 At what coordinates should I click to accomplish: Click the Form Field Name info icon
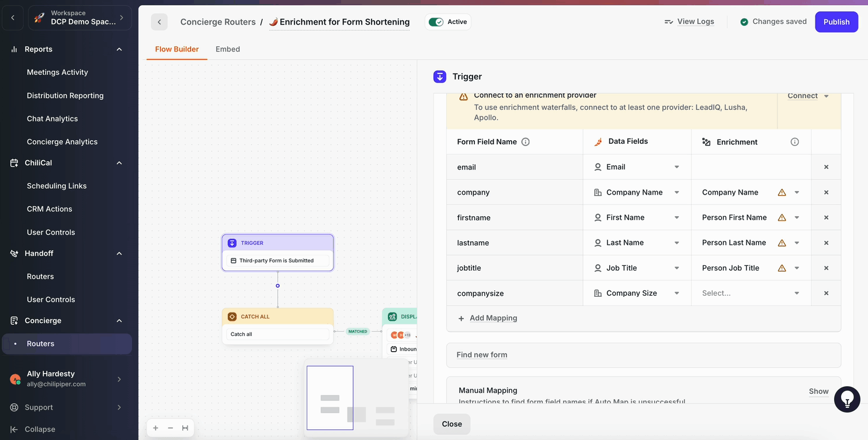(525, 141)
